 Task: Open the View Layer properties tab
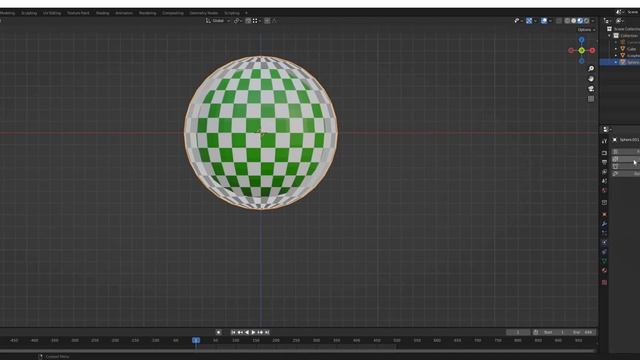tap(604, 172)
